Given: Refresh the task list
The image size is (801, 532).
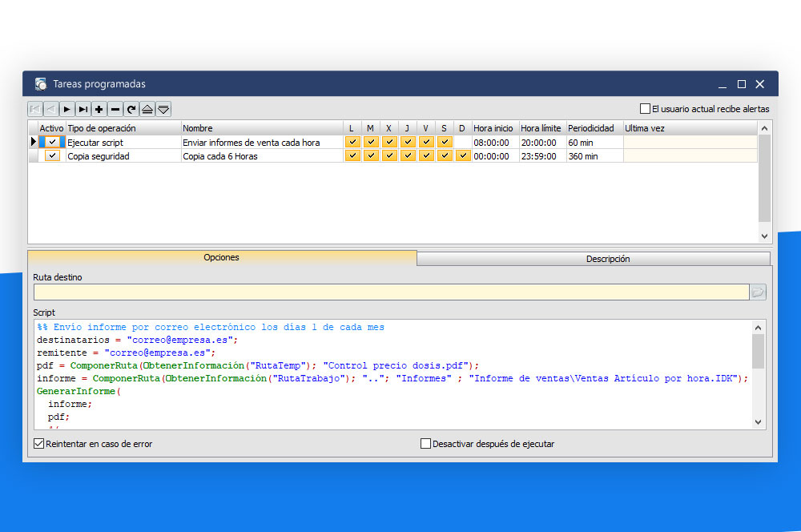Looking at the screenshot, I should (131, 109).
